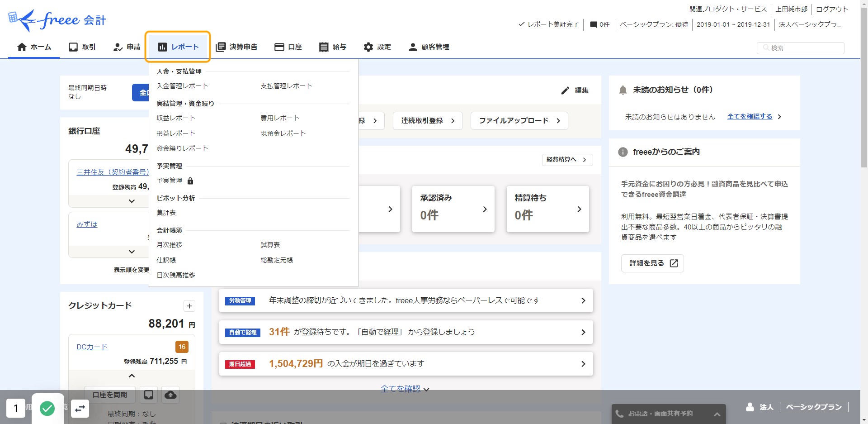Open DCカード link
Viewport: 868px width, 424px height.
click(x=92, y=347)
